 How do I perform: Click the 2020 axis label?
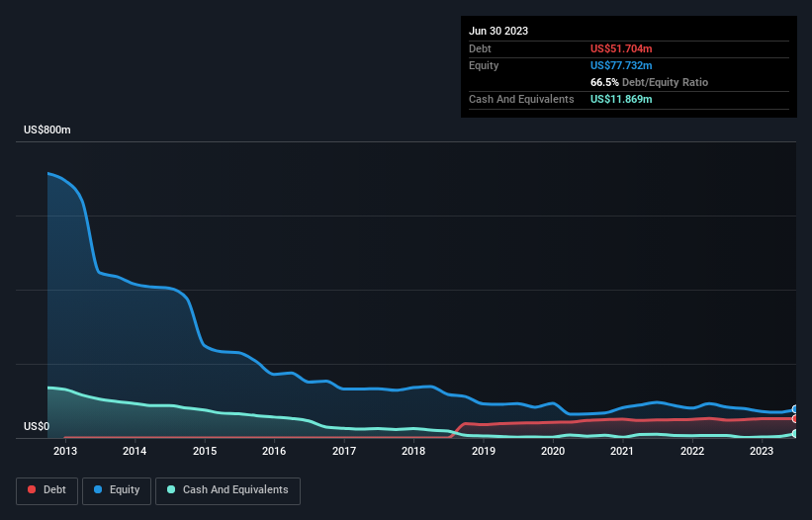553,451
